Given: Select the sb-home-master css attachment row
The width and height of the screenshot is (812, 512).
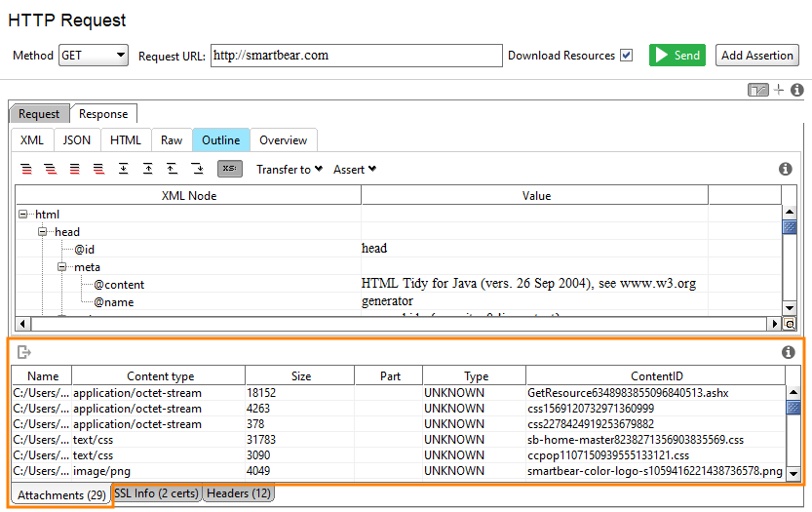Looking at the screenshot, I should click(x=399, y=440).
